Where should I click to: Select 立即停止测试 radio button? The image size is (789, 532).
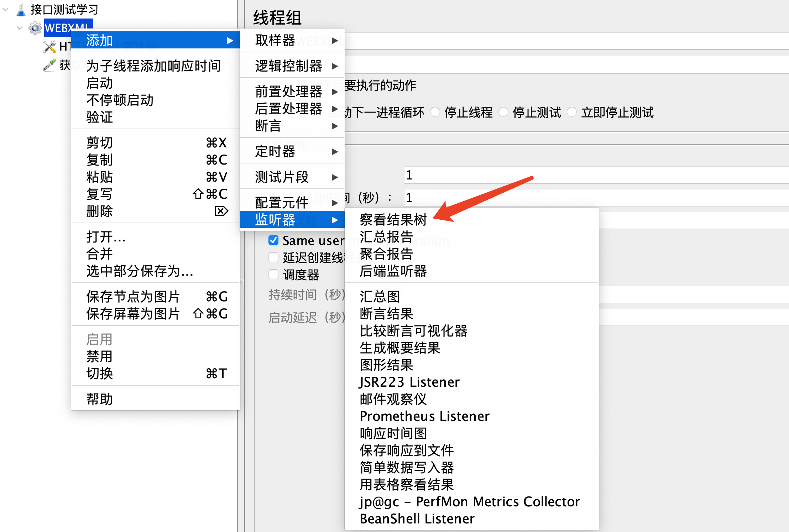point(572,112)
